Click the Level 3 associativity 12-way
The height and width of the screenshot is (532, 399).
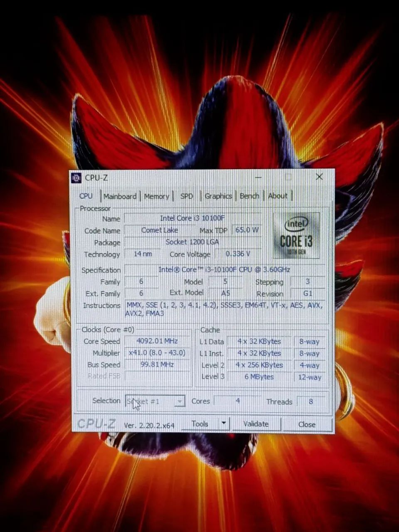pyautogui.click(x=310, y=377)
